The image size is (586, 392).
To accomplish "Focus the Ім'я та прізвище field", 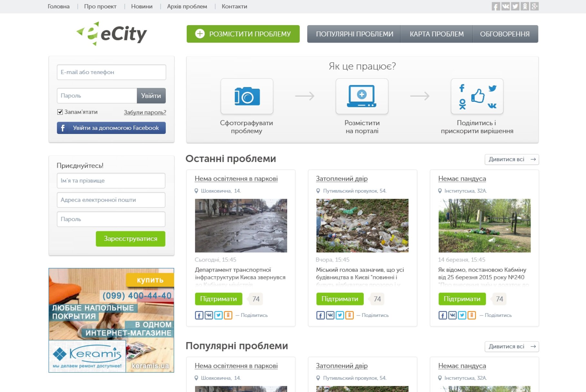I will 111,181.
